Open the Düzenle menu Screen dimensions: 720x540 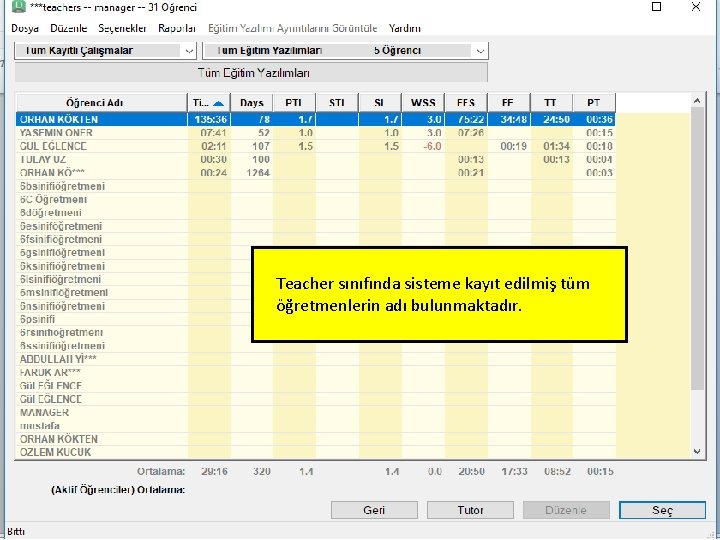coord(68,28)
